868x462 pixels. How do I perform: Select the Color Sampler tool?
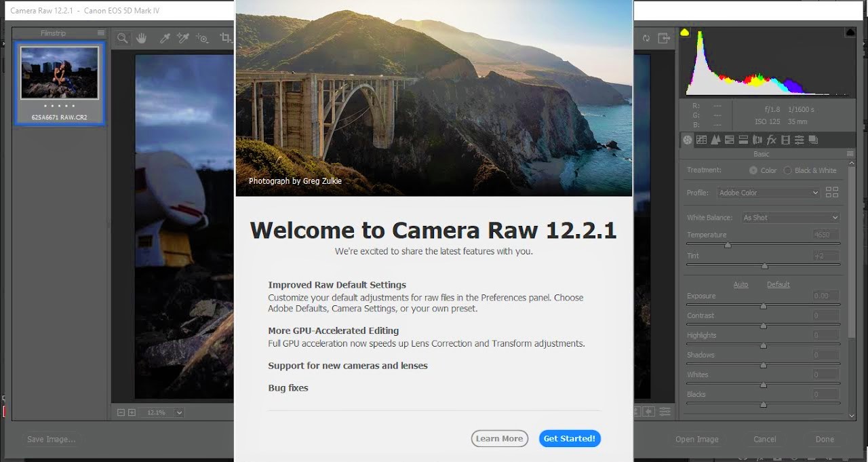pos(182,39)
